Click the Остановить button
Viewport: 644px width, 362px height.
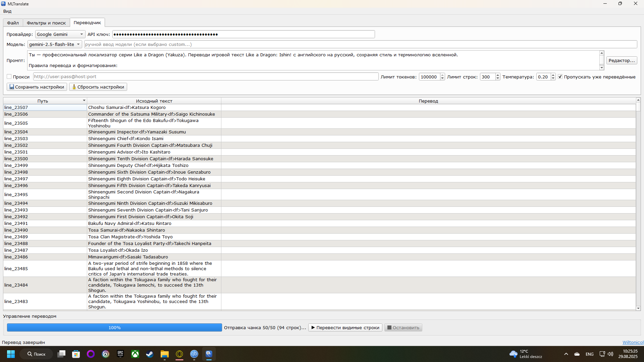403,327
